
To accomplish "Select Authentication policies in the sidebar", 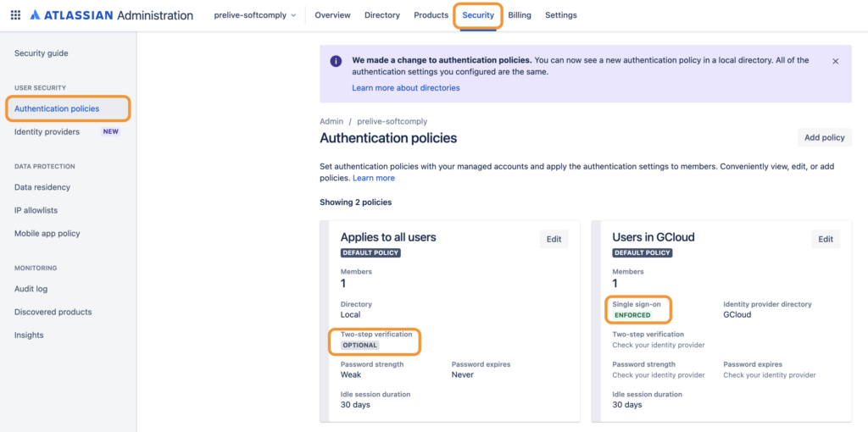I will click(68, 108).
